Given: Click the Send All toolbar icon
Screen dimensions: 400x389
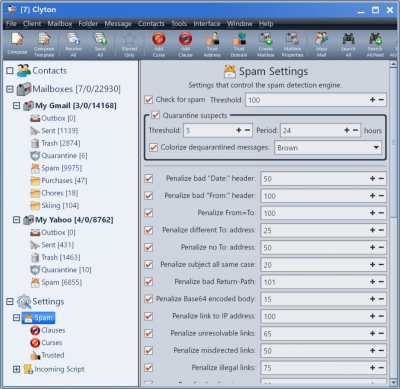Looking at the screenshot, I should [x=100, y=44].
